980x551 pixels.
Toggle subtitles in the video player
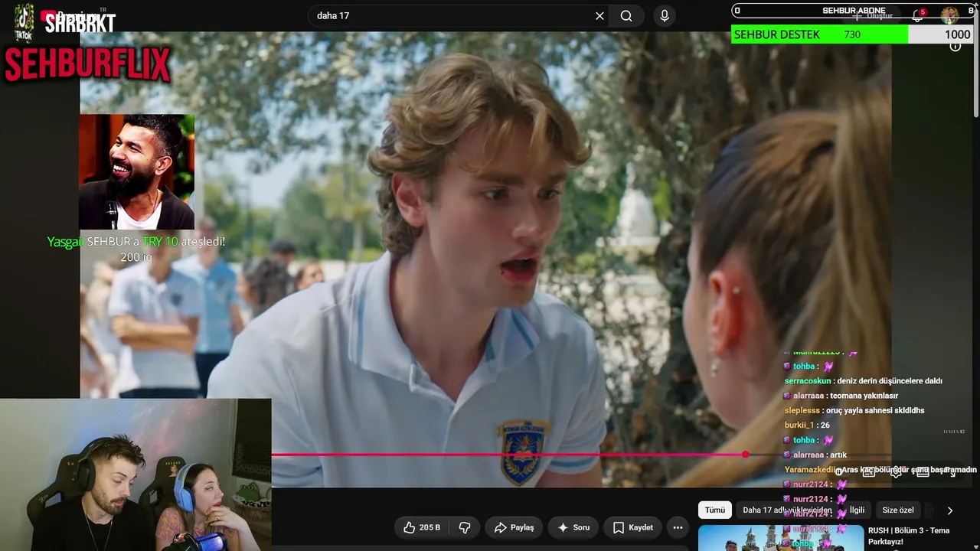[868, 471]
